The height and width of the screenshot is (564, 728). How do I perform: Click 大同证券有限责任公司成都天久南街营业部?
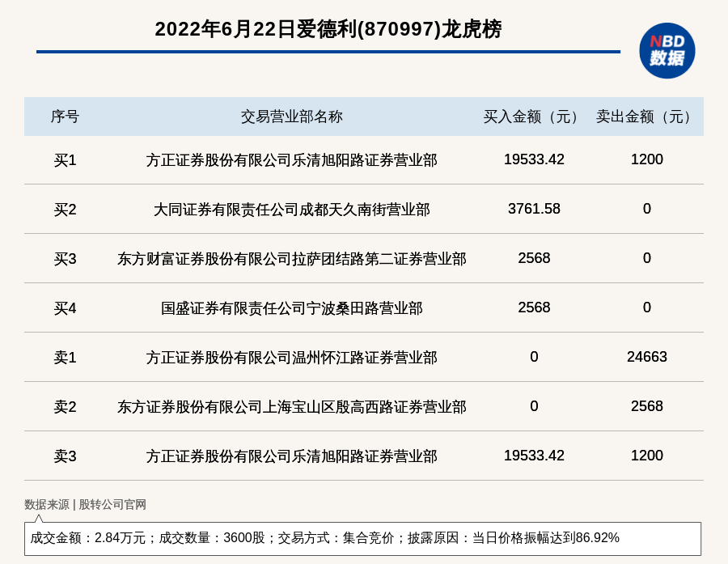pos(291,210)
